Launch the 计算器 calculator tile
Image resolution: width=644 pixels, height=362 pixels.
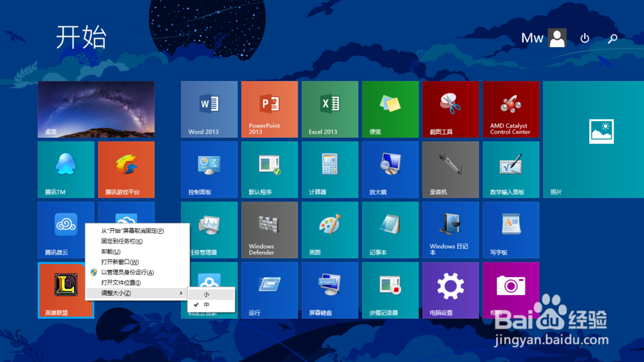tap(330, 169)
